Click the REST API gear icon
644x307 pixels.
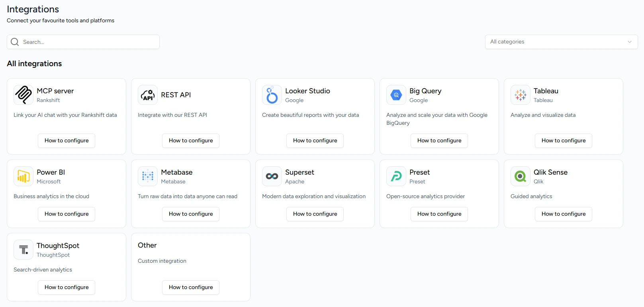click(x=148, y=95)
